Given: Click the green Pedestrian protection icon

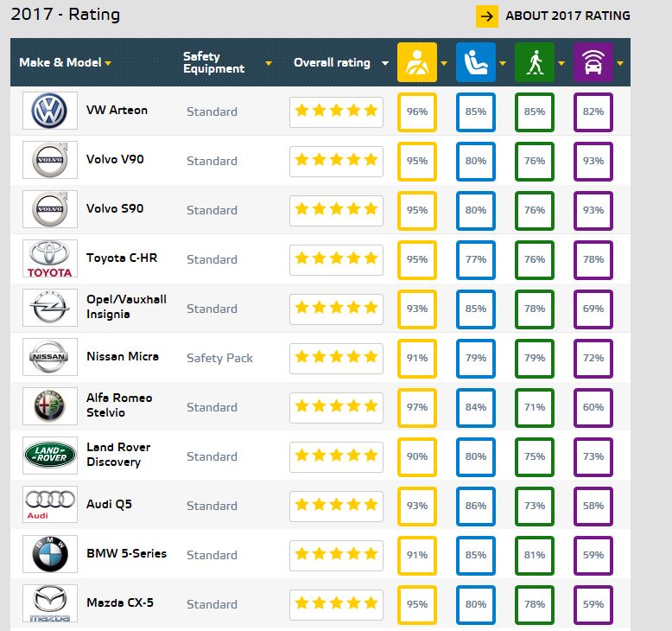Looking at the screenshot, I should point(535,62).
